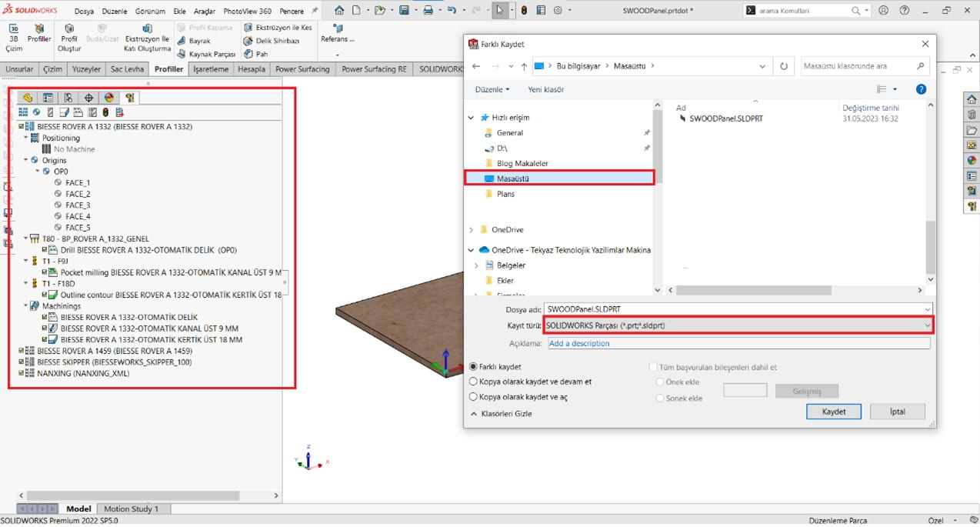Click the 3B Çizim sketch tool
Image resolution: width=980 pixels, height=527 pixels.
tap(14, 38)
